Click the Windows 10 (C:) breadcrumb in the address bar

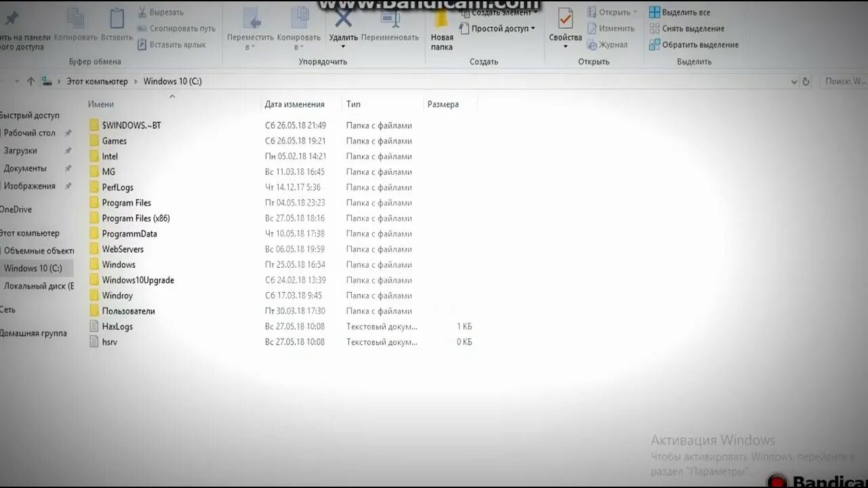172,81
